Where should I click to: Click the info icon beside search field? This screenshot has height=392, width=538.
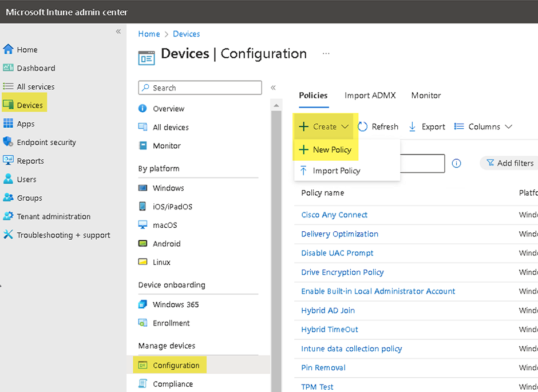click(456, 163)
